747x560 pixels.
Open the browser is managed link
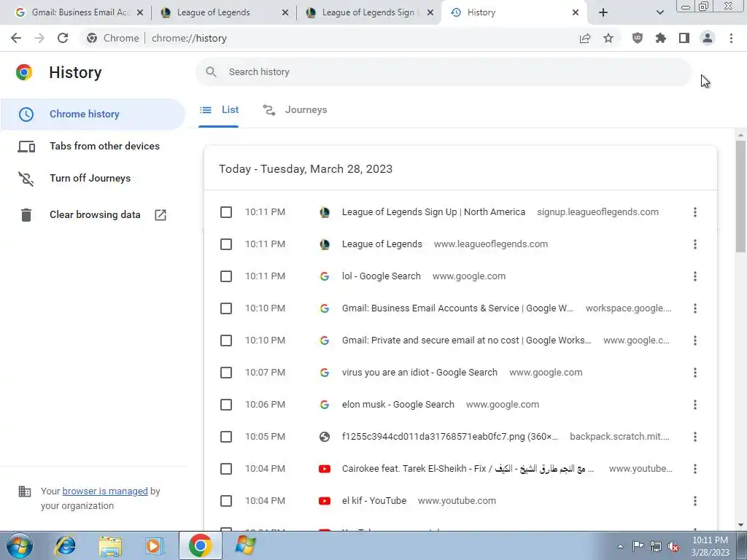[x=105, y=491]
